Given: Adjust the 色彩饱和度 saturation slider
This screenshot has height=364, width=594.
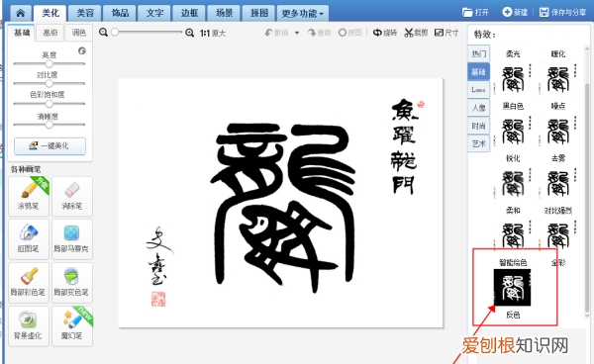Looking at the screenshot, I should (x=49, y=104).
